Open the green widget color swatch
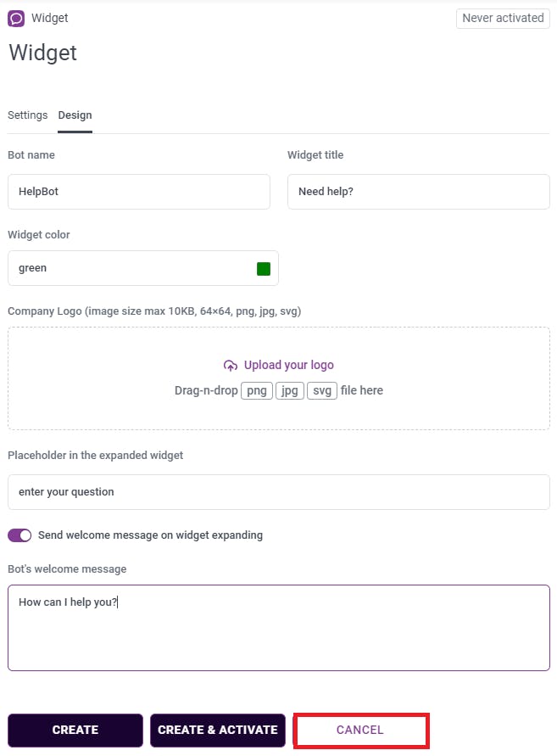557x756 pixels. tap(264, 268)
